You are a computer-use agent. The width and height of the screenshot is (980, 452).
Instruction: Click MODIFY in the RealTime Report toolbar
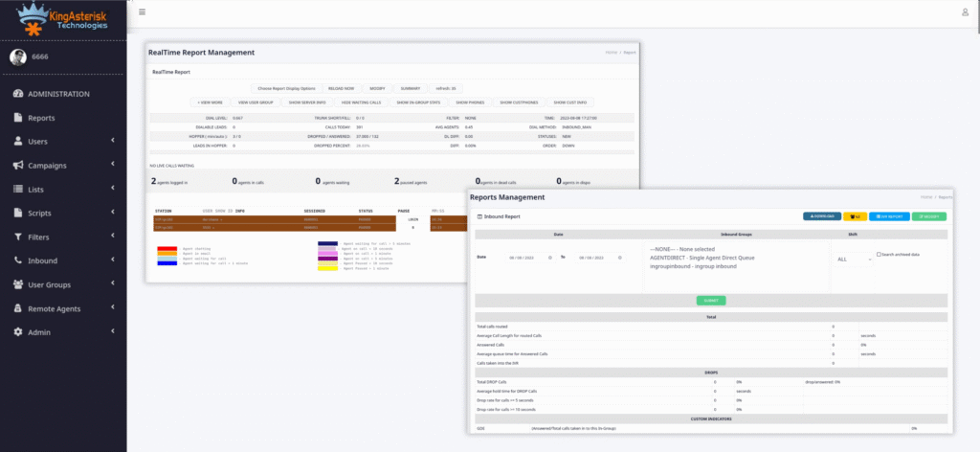(x=377, y=89)
